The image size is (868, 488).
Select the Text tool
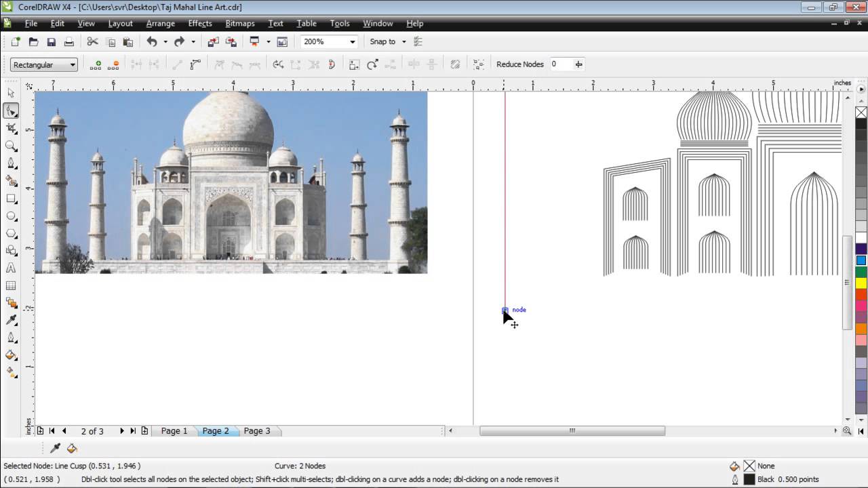(11, 268)
